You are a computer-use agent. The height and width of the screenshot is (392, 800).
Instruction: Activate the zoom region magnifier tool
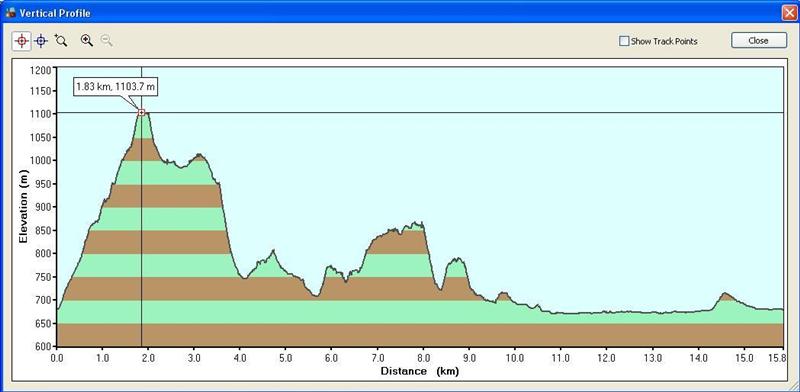61,41
